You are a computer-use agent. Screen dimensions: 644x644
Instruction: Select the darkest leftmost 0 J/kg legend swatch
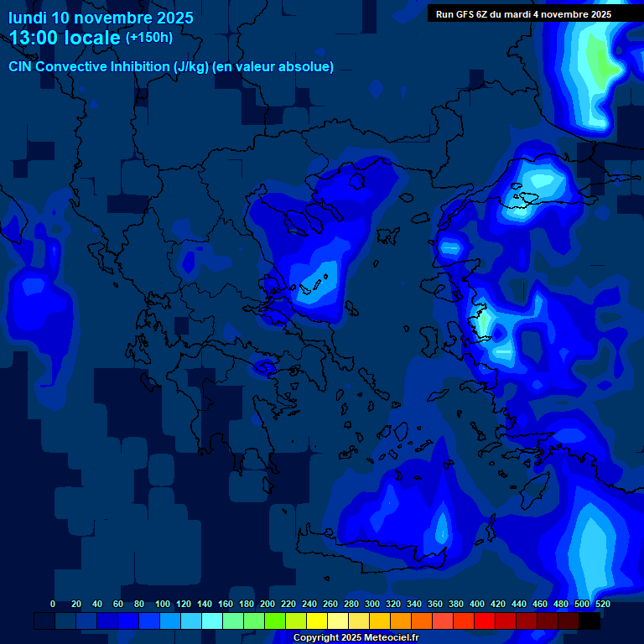click(x=44, y=621)
